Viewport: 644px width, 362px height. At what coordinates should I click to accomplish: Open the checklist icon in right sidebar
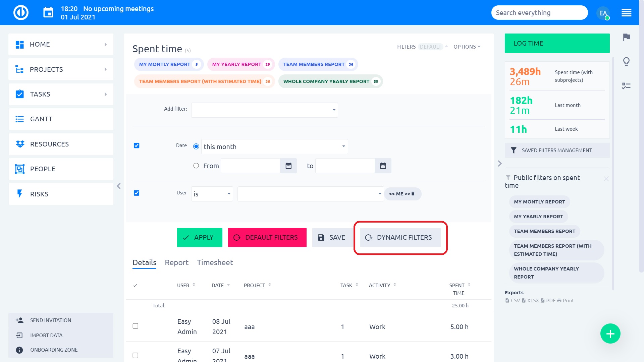tap(626, 86)
